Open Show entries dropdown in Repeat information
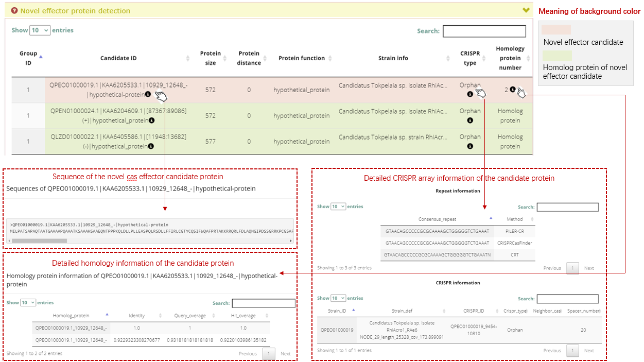Image resolution: width=644 pixels, height=362 pixels. pos(338,206)
